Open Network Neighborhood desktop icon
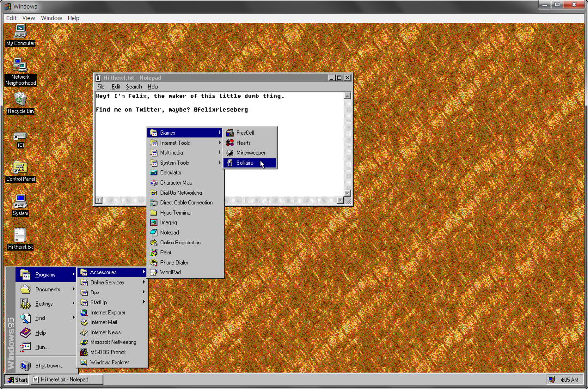The height and width of the screenshot is (389, 588). pos(20,72)
